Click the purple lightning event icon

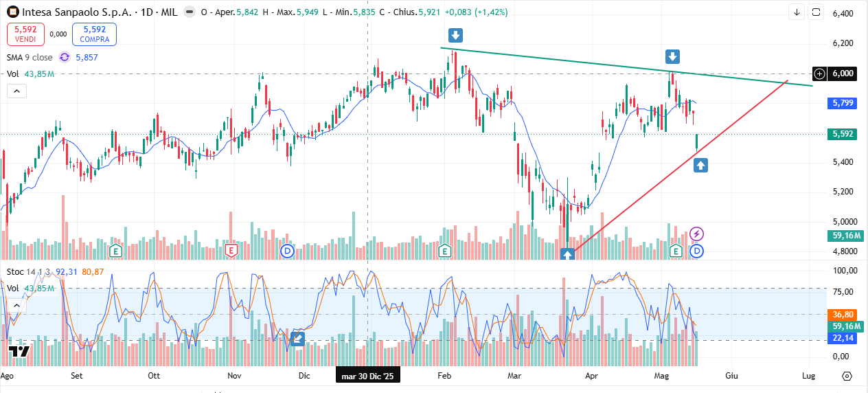(697, 234)
